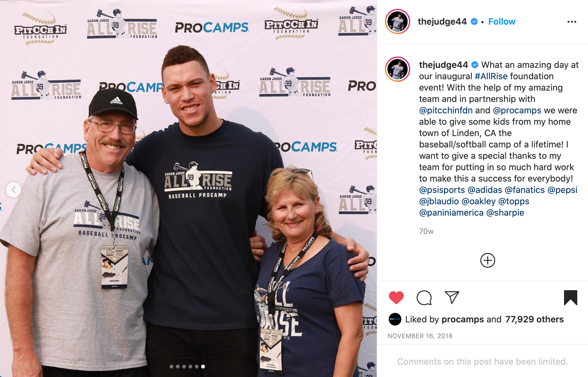Screen dimensions: 588x377
Task: Open comments via the speech bubble icon
Action: coord(424,297)
